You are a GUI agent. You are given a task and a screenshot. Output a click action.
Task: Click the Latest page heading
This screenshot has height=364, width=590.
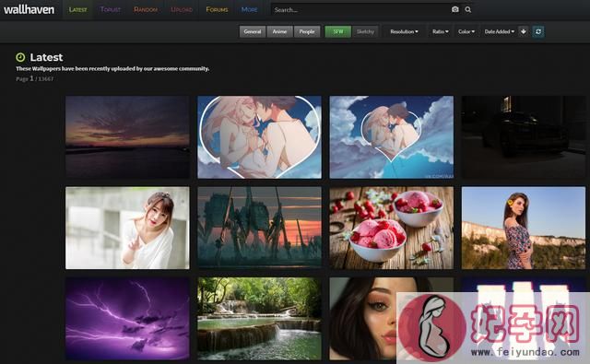[x=46, y=57]
